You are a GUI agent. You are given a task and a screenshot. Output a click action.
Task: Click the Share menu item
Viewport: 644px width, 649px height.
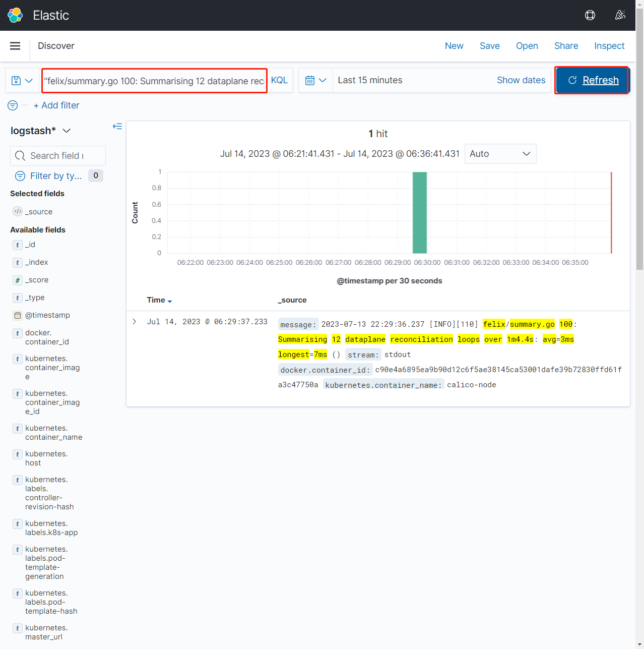[x=566, y=46]
